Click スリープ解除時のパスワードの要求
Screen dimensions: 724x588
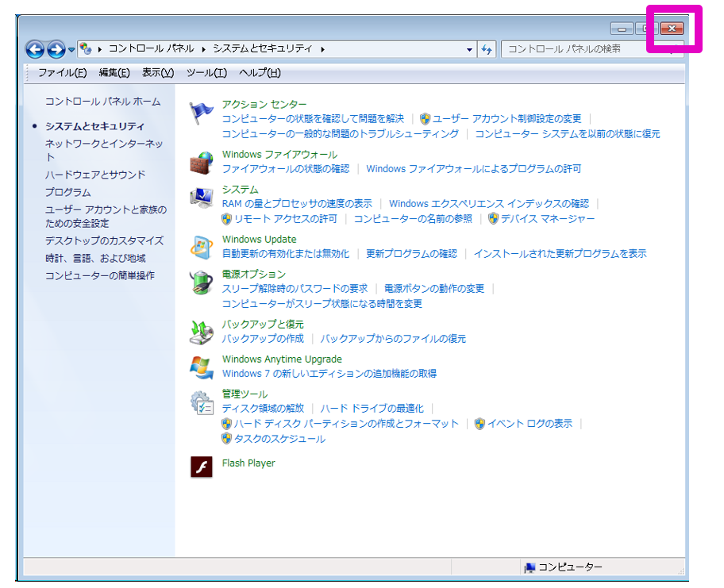295,289
